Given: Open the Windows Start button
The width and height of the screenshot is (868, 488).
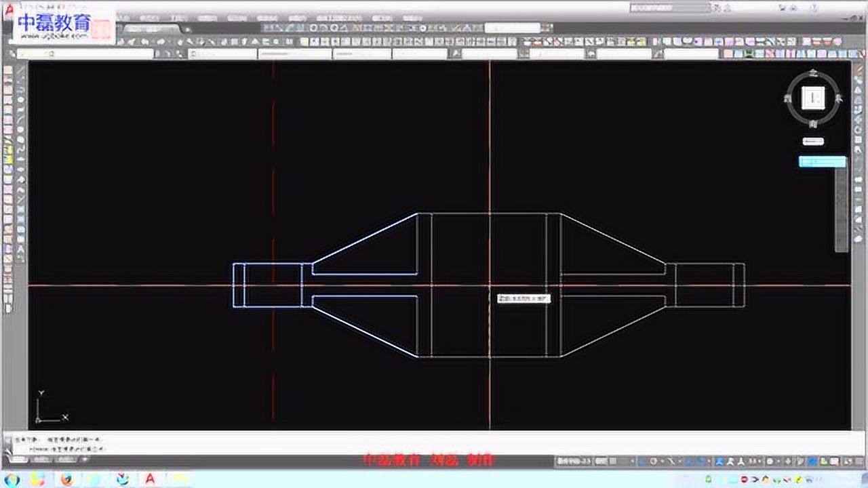Looking at the screenshot, I should pyautogui.click(x=13, y=479).
